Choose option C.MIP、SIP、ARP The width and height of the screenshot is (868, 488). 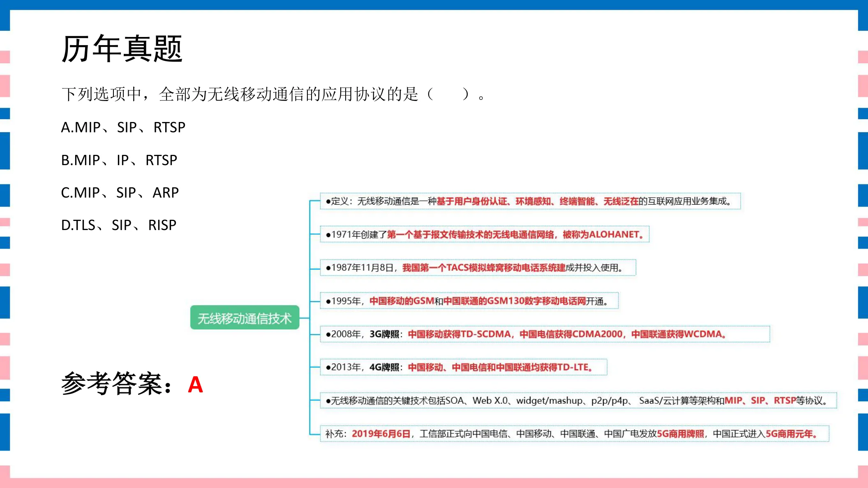[x=120, y=192]
